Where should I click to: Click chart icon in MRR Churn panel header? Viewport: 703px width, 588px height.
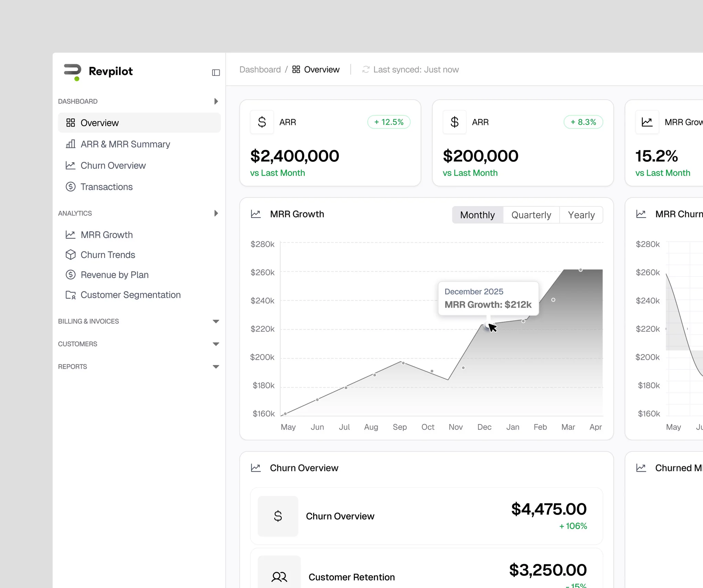tap(641, 214)
